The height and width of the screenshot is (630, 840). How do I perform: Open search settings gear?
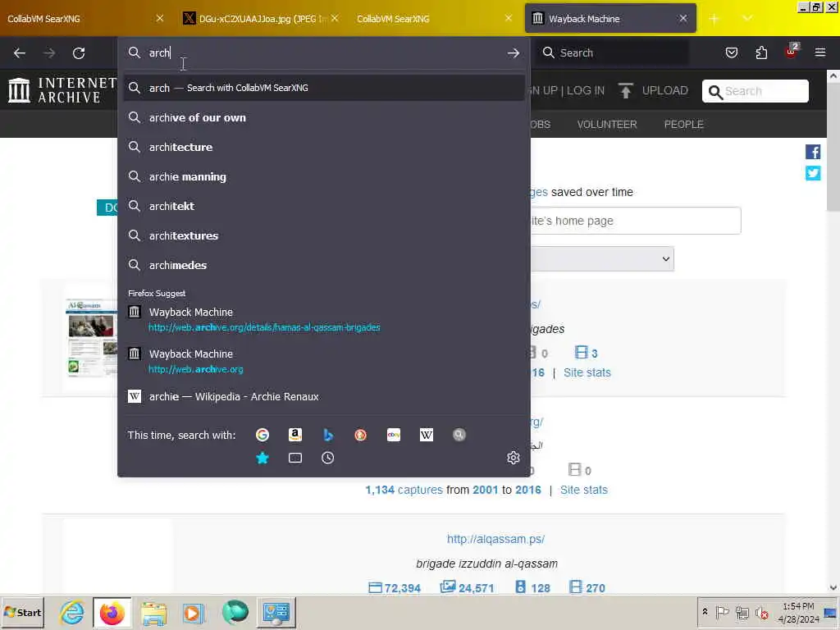click(x=514, y=458)
